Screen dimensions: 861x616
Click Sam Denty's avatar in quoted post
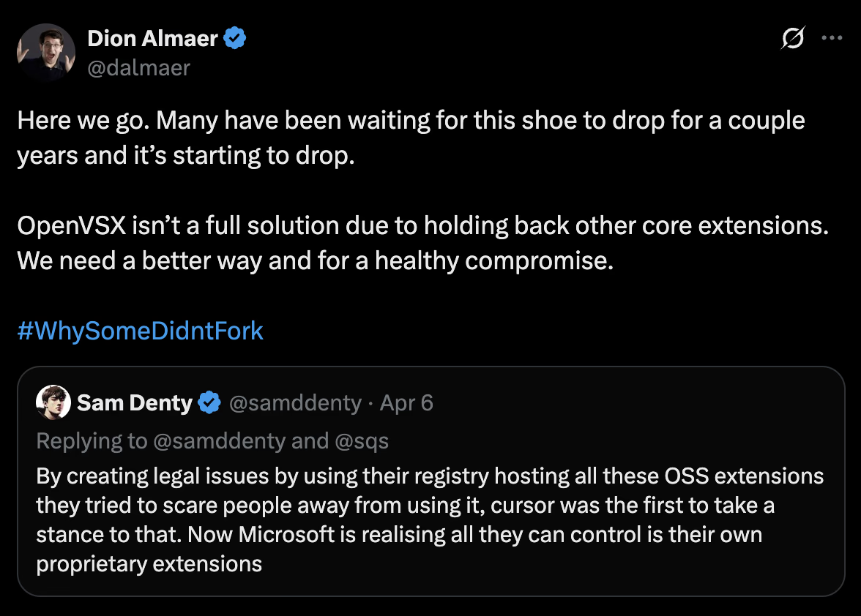click(53, 402)
